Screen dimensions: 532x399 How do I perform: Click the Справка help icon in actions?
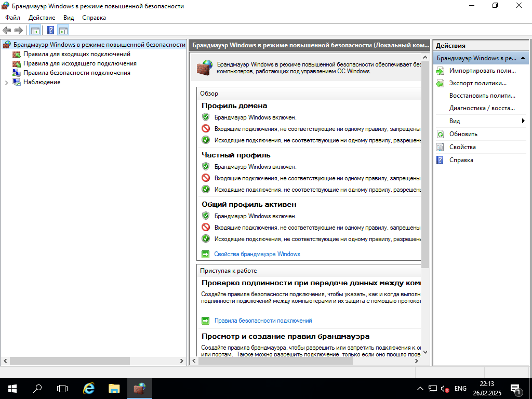click(x=440, y=160)
